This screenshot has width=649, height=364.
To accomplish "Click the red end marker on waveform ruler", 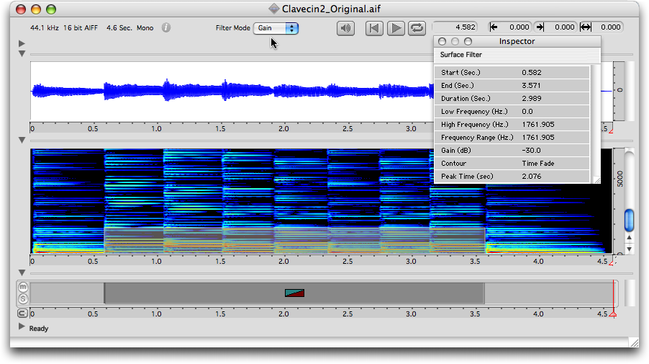I will point(611,131).
